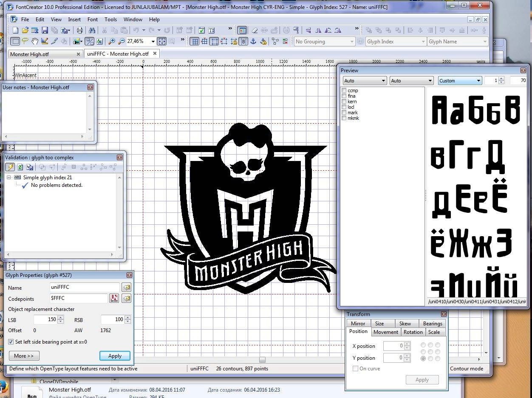Open the second Auto dropdown in Preview
Viewport: 532px width, 398px height.
click(x=411, y=80)
